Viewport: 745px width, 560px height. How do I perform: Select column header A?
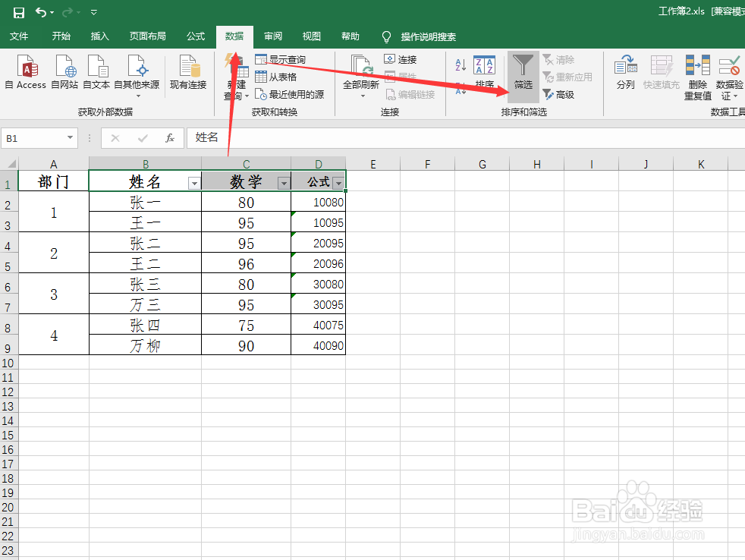(54, 164)
